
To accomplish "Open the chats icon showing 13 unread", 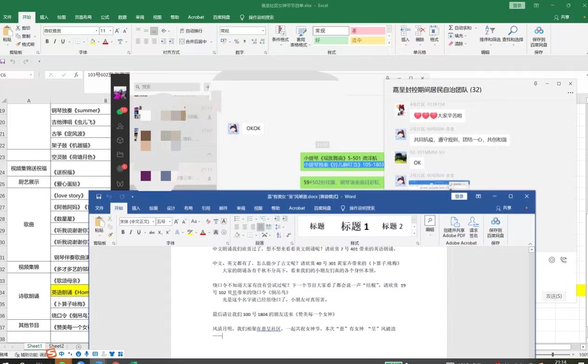I will 119,110.
